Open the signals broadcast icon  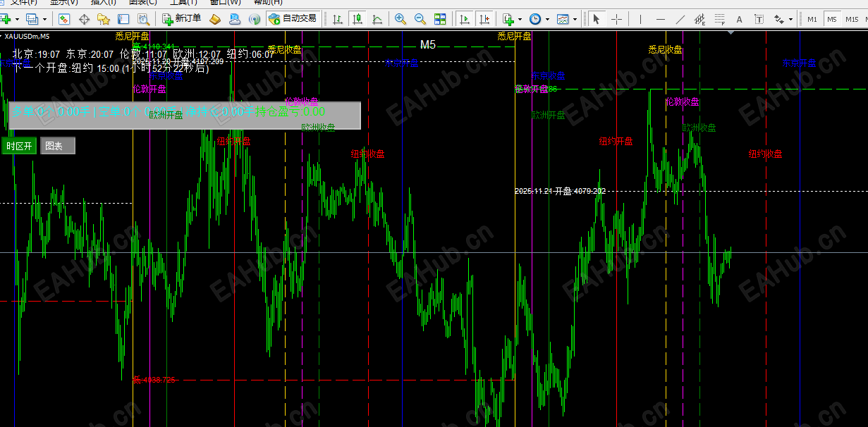coord(255,19)
